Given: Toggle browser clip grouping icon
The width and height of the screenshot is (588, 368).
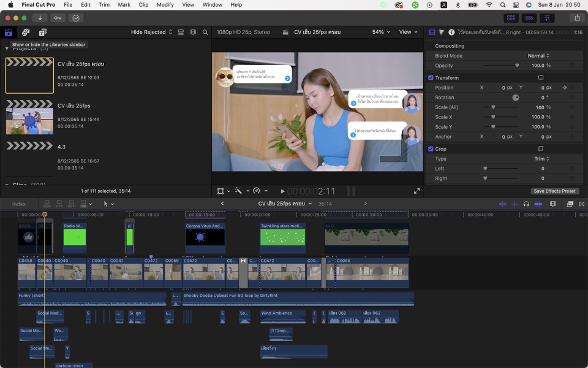Looking at the screenshot, I should [181, 33].
